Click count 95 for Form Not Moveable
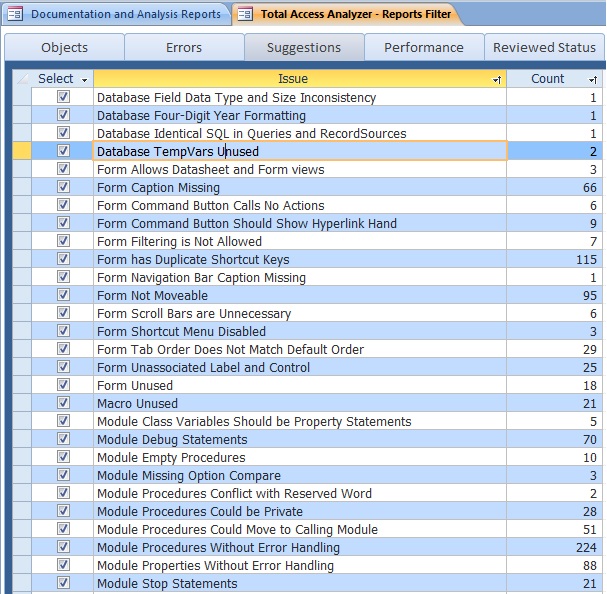This screenshot has width=607, height=594. pyautogui.click(x=590, y=295)
